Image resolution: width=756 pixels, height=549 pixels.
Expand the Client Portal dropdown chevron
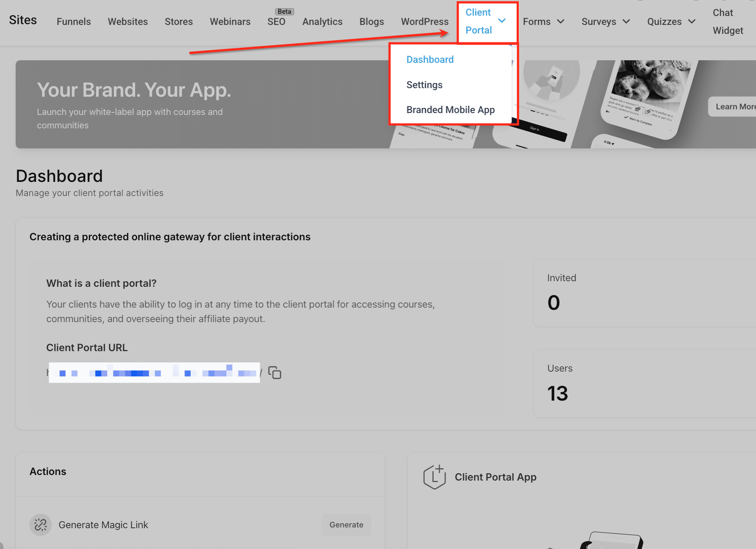tap(502, 21)
